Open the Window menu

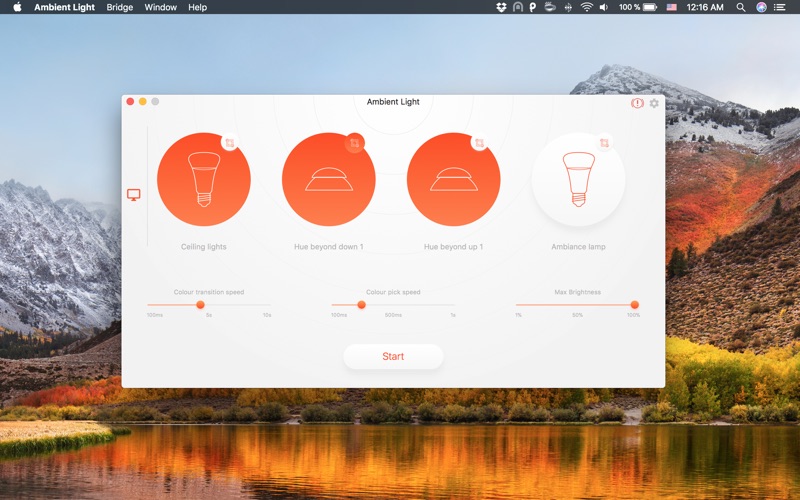point(160,7)
